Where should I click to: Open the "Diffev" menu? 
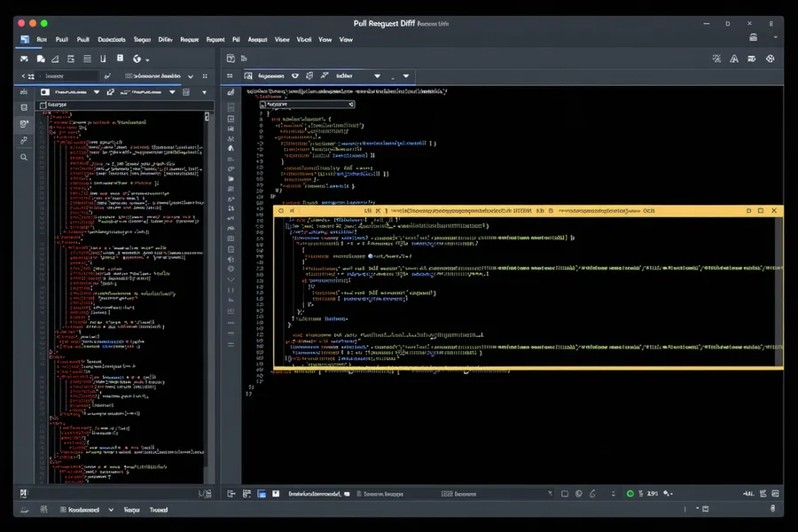click(166, 40)
